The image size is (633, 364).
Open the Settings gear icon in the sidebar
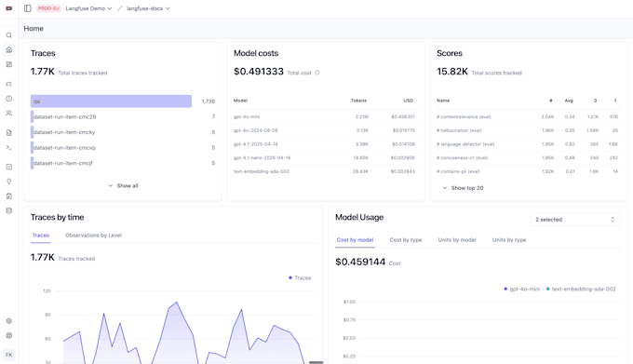click(9, 321)
